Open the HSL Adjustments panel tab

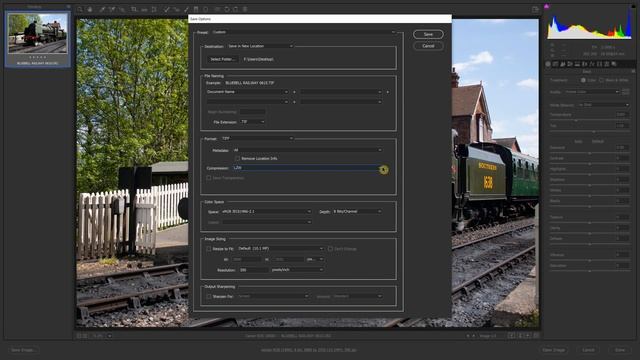coord(570,64)
